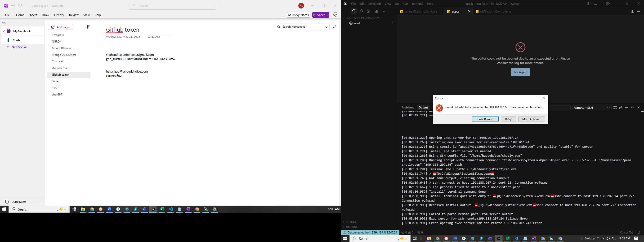This screenshot has width=644, height=242.
Task: Close the app.js editor tab
Action: click(x=469, y=12)
